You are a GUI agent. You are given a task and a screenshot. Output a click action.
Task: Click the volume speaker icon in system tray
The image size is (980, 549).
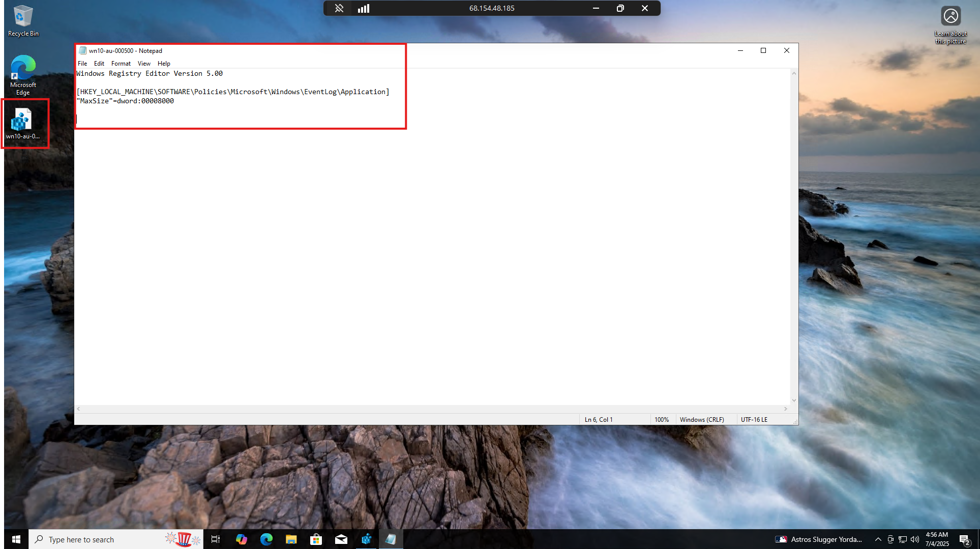click(915, 539)
